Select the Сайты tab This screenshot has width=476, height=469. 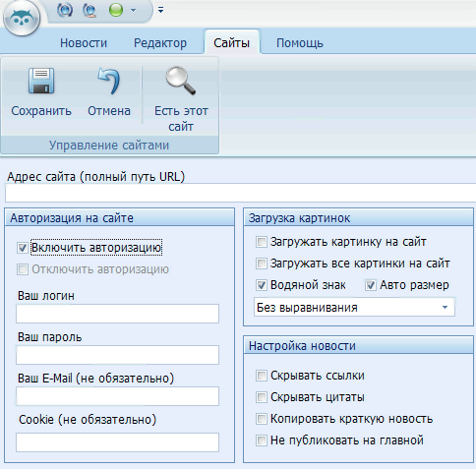point(232,43)
